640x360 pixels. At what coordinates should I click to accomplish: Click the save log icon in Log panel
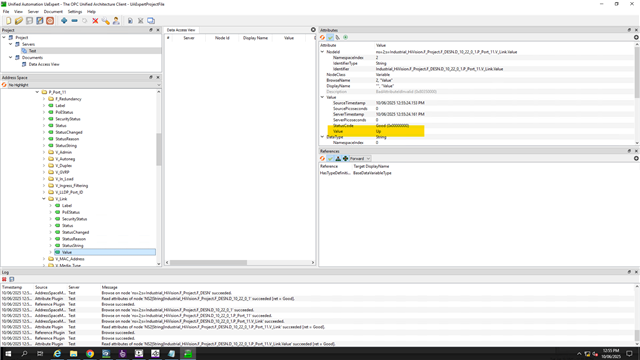[12, 279]
